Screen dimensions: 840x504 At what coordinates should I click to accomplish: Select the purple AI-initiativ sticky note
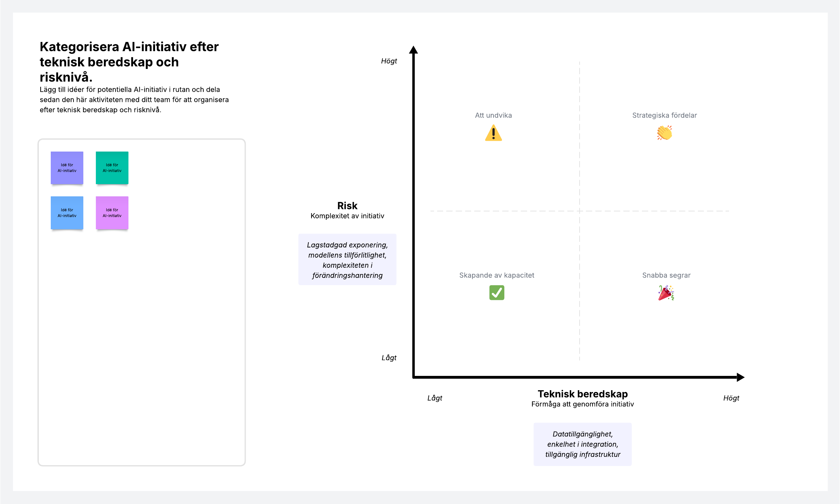click(x=67, y=168)
